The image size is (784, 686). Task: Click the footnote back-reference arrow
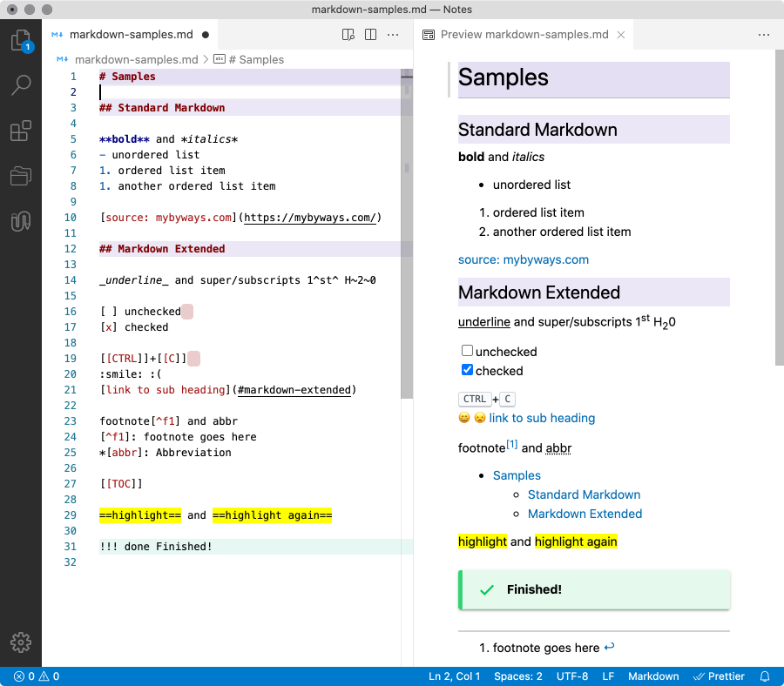pos(609,647)
